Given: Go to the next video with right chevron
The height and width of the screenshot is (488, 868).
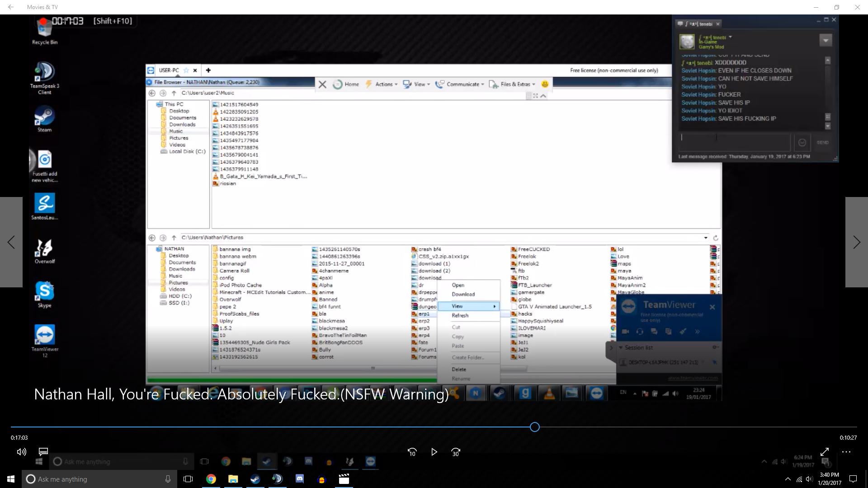Looking at the screenshot, I should coord(857,242).
